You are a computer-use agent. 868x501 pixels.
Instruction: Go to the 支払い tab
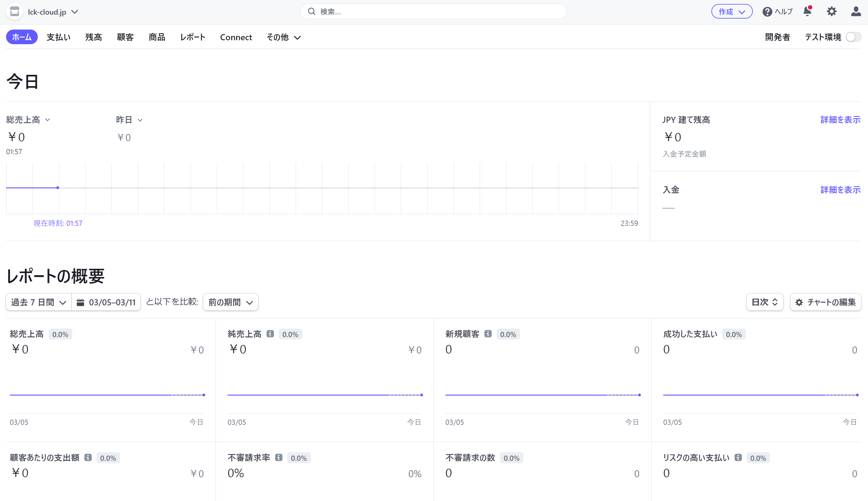[x=58, y=37]
